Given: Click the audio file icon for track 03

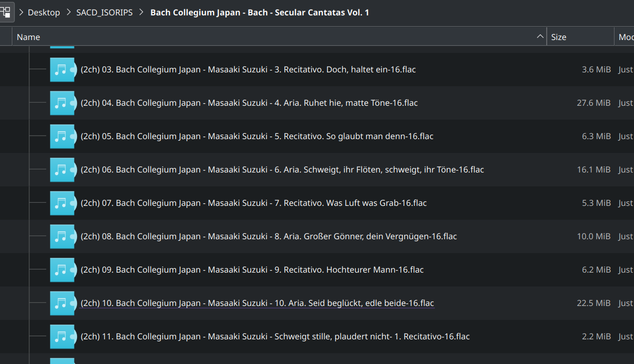Looking at the screenshot, I should [x=62, y=69].
